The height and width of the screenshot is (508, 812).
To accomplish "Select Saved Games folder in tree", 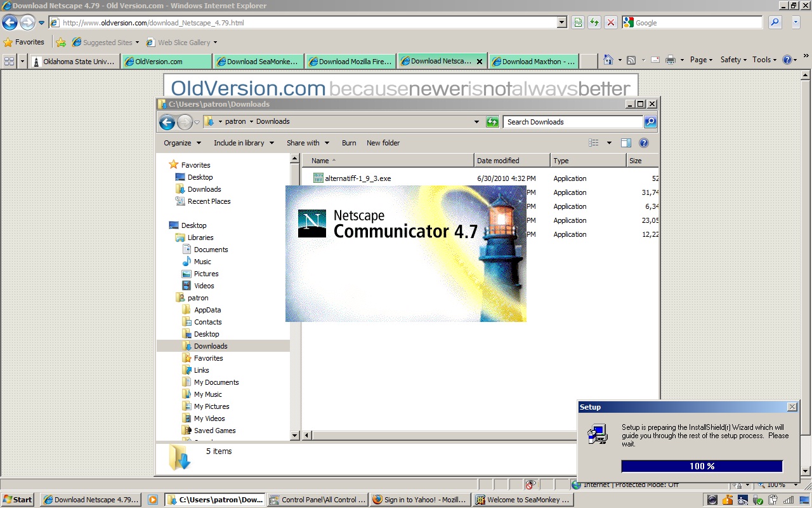I will 214,431.
